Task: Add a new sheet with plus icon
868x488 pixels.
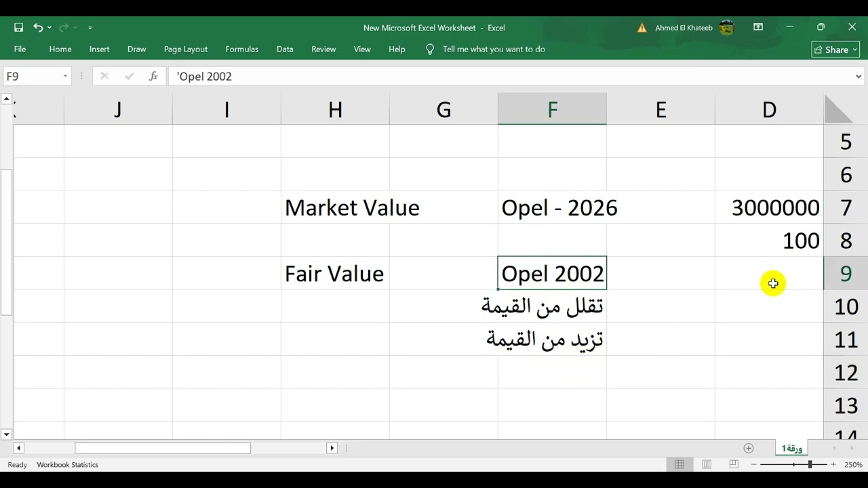Action: point(749,448)
